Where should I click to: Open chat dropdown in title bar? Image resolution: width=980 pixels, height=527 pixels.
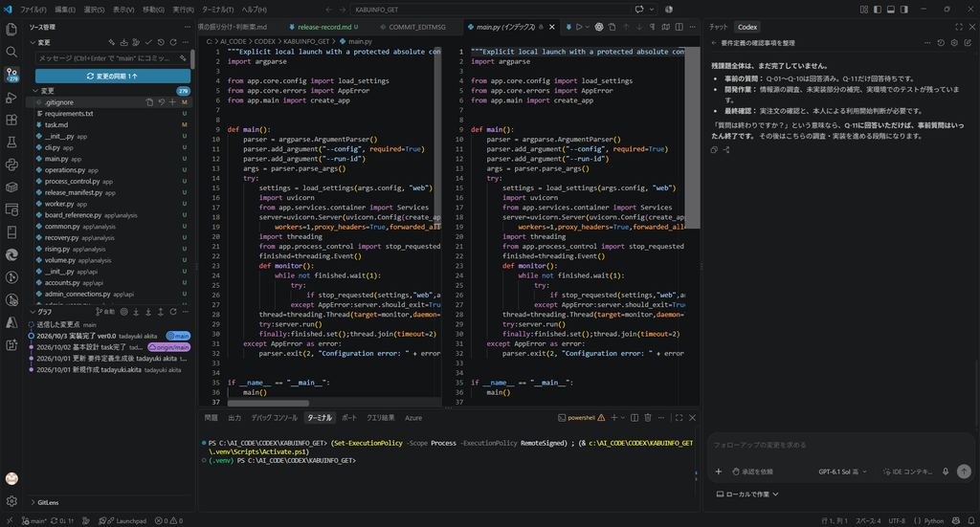(x=652, y=10)
